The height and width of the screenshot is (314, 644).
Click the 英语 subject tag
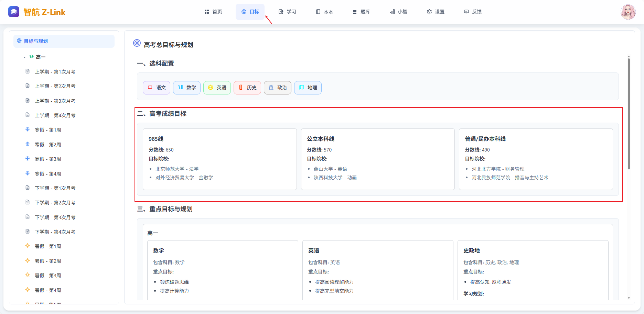(217, 88)
